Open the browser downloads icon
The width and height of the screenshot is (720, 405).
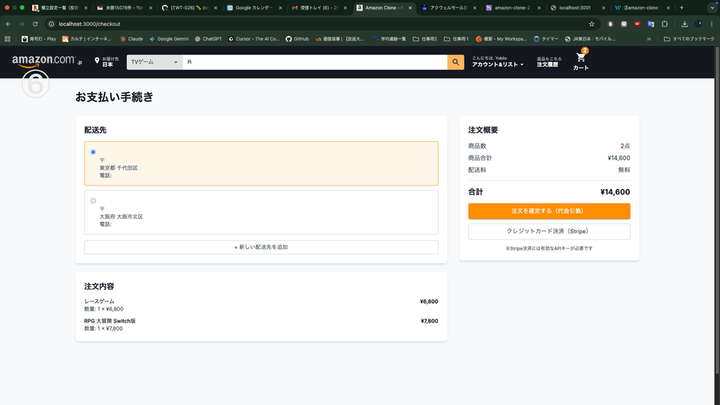tap(684, 24)
